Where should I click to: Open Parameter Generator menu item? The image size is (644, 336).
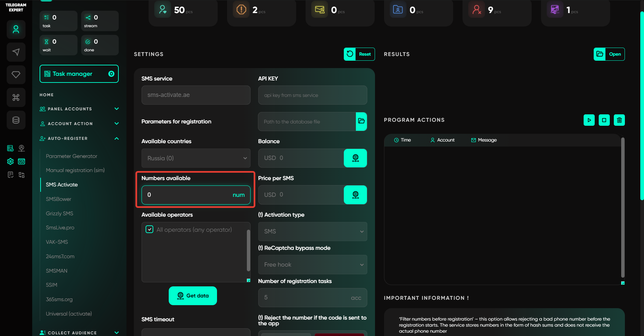[71, 156]
